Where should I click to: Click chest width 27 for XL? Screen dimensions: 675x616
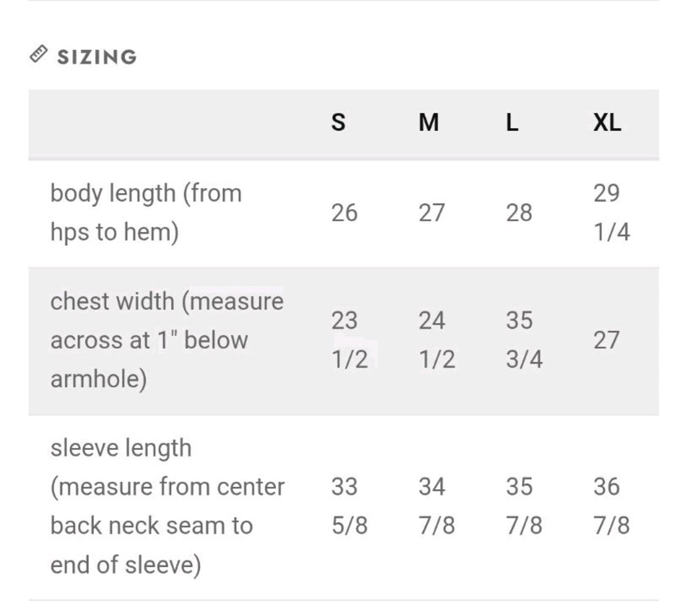point(606,340)
